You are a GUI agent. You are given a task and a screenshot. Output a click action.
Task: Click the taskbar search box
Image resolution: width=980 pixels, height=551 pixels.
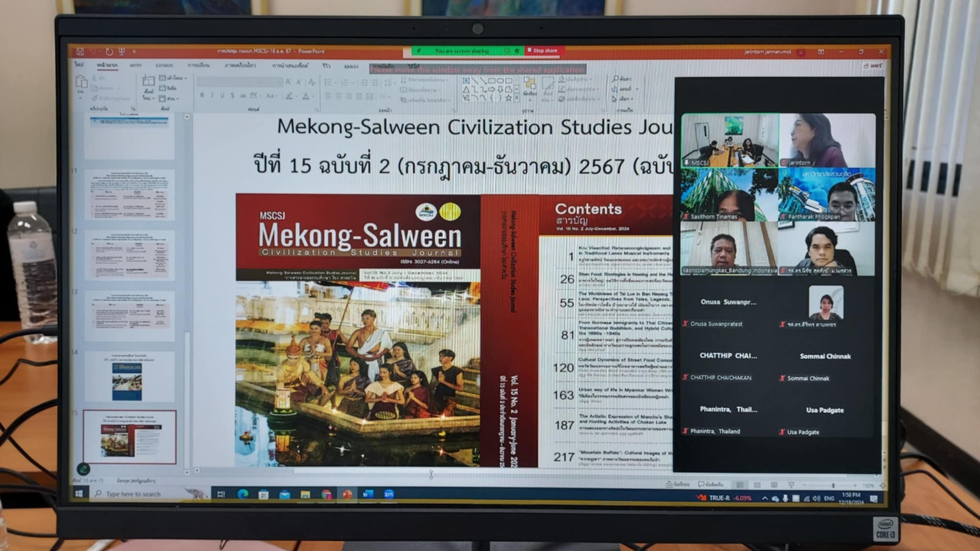click(151, 494)
